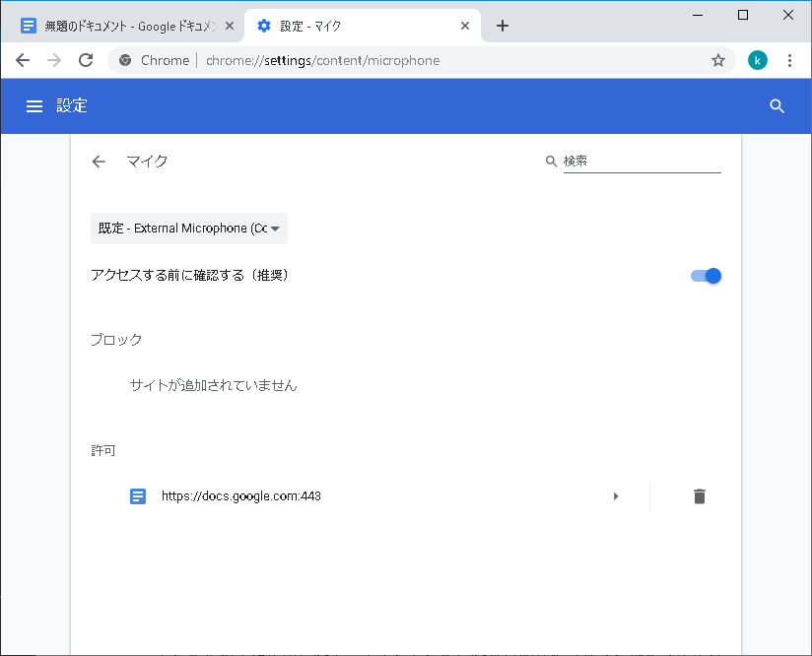812x656 pixels.
Task: Close the 設定 - マイク tab
Action: [465, 26]
